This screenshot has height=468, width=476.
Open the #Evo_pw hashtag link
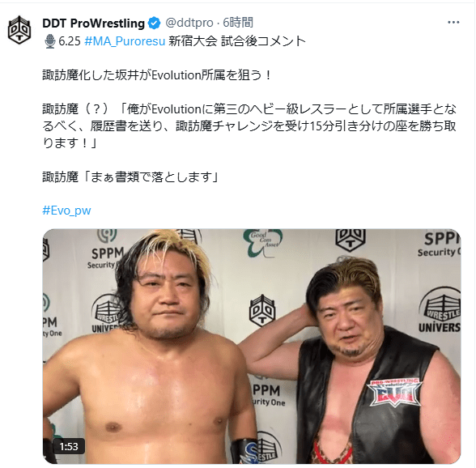66,211
